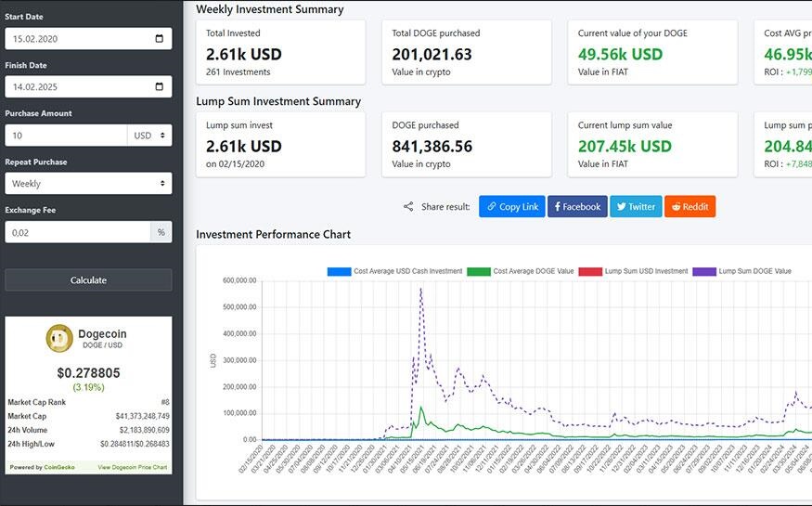
Task: Open the USD currency dropdown
Action: (149, 136)
